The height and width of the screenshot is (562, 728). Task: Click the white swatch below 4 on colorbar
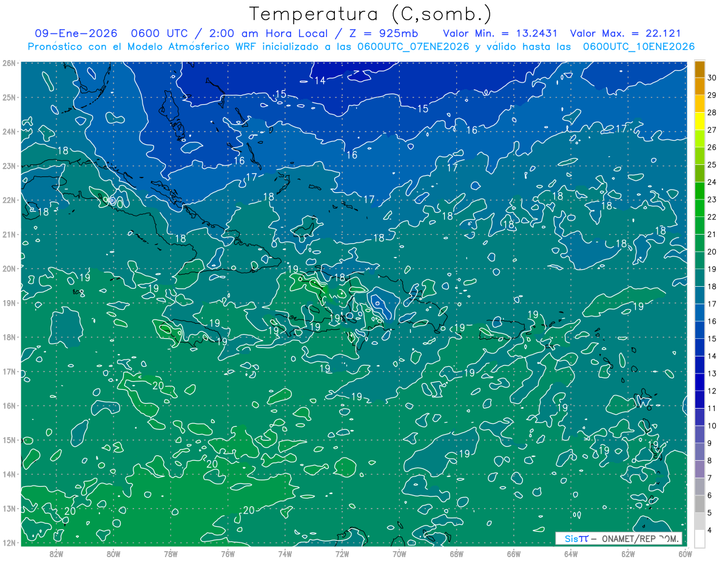point(699,539)
